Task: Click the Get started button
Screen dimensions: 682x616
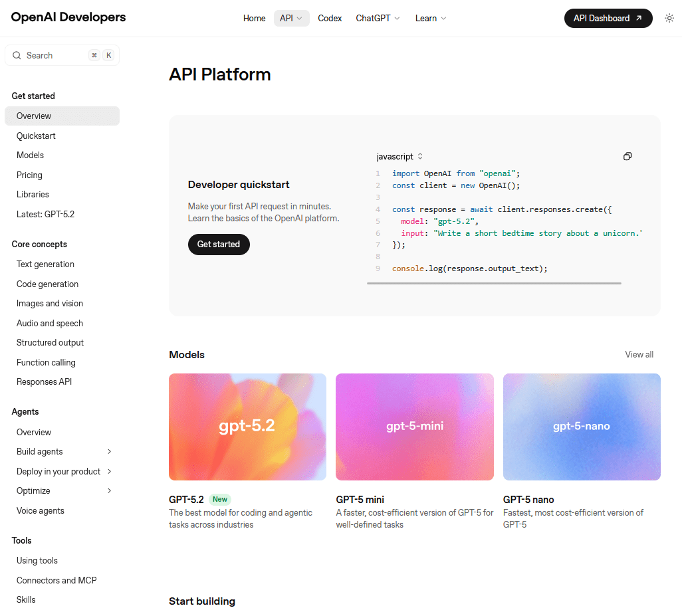Action: tap(219, 245)
